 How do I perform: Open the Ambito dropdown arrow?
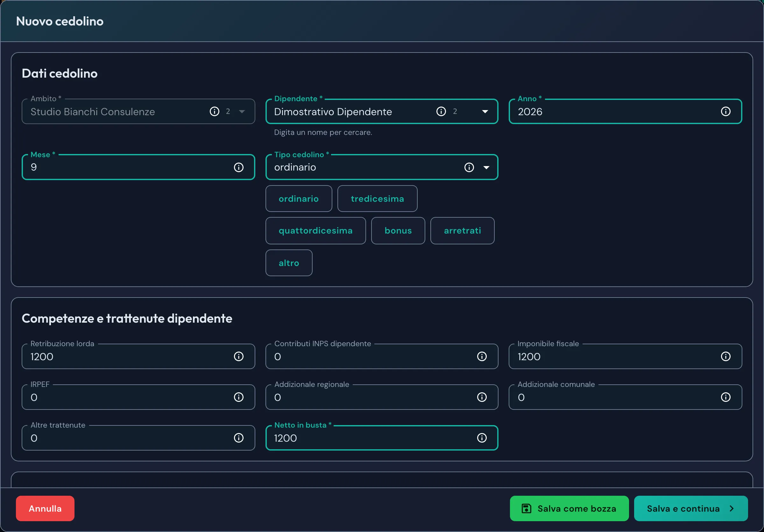tap(242, 112)
